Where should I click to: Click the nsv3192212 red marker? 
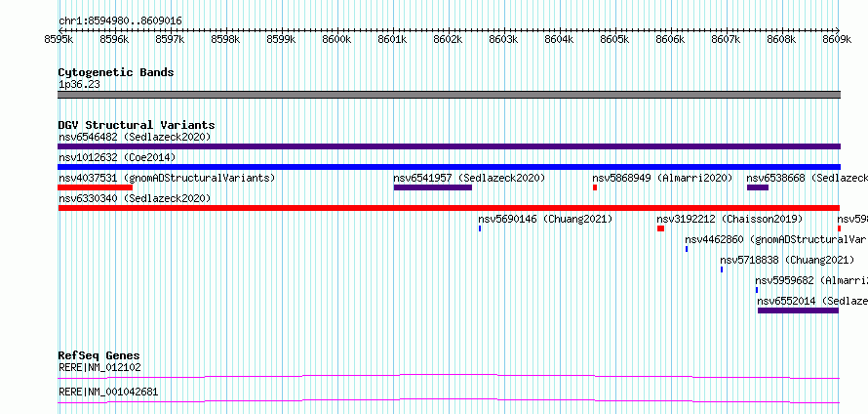tap(660, 228)
